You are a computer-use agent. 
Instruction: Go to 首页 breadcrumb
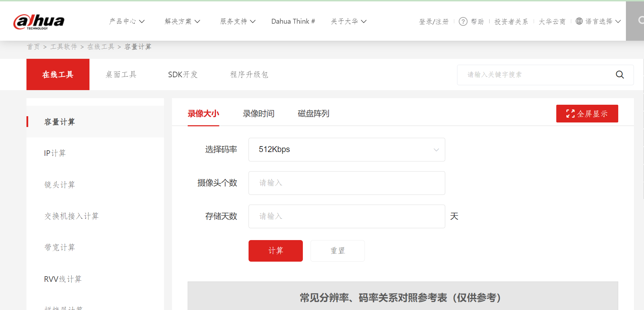point(33,47)
